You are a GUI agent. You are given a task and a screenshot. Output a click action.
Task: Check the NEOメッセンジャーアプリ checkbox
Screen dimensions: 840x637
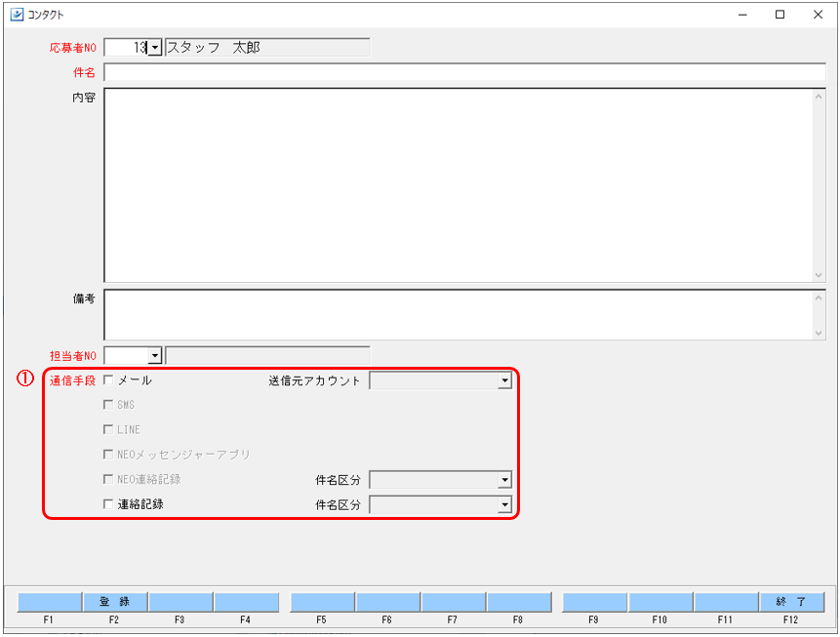(x=108, y=455)
